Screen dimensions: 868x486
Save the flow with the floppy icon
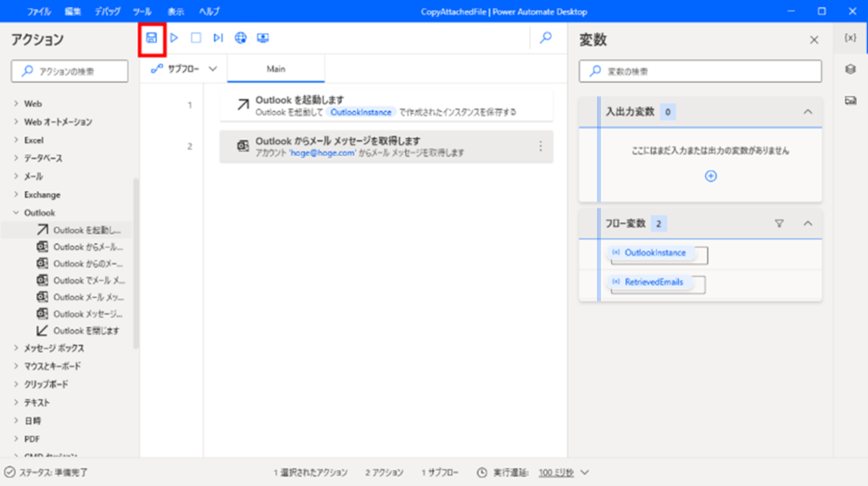point(151,37)
